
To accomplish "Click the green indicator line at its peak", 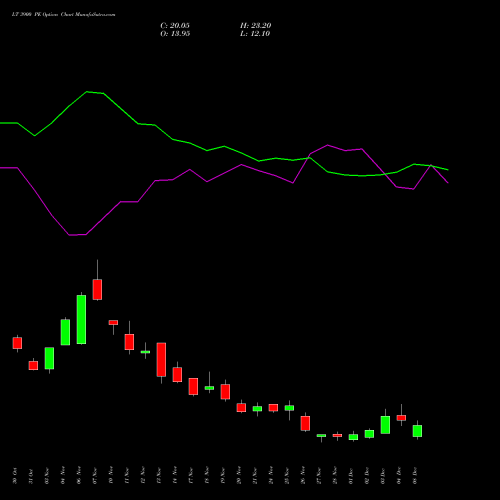I will (87, 92).
